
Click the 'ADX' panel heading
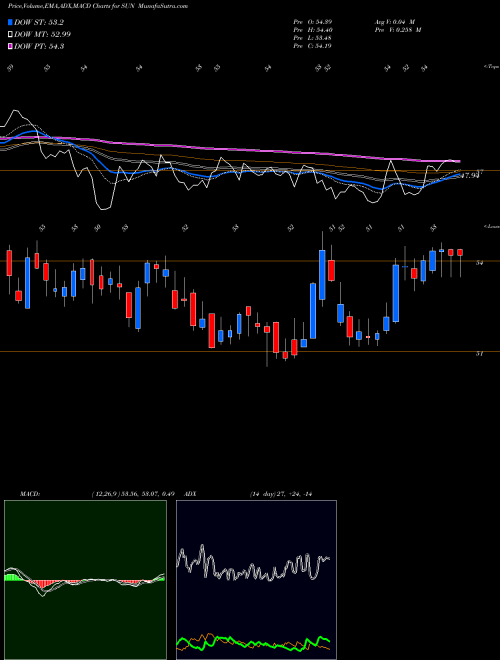191,494
